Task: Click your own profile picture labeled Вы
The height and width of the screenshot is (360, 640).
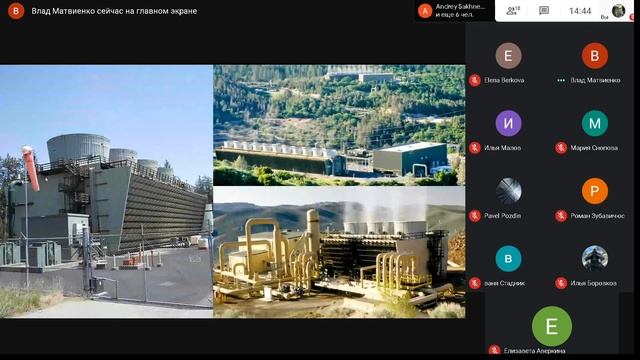Action: click(618, 11)
